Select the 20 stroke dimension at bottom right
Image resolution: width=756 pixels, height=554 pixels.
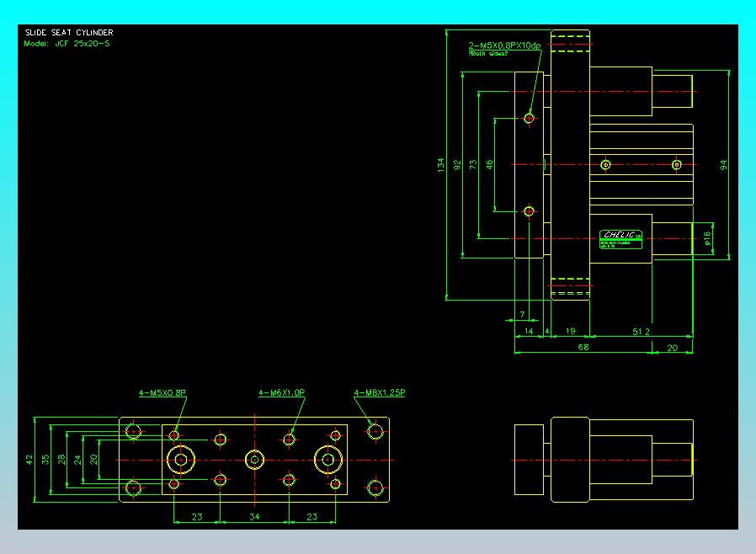click(672, 347)
